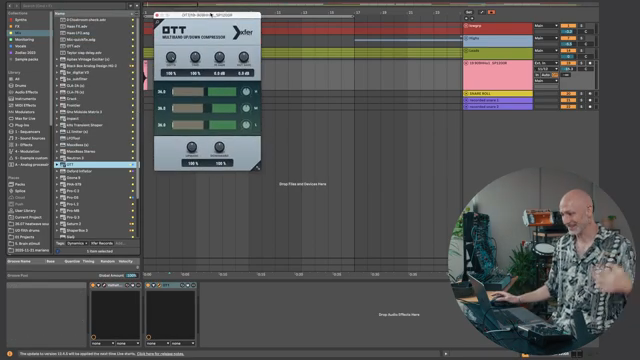The width and height of the screenshot is (640, 360).
Task: Unfold the Leads track
Action: point(466,51)
